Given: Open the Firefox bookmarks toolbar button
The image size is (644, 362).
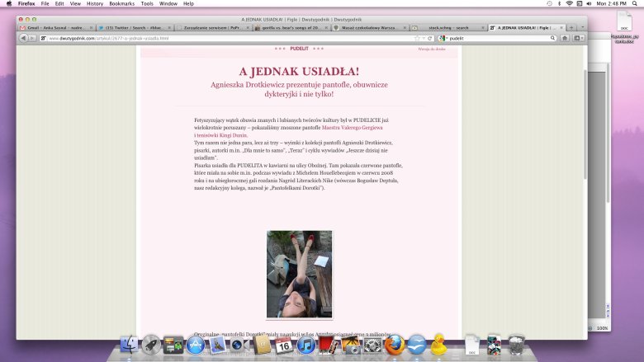Looking at the screenshot, I should point(578,38).
